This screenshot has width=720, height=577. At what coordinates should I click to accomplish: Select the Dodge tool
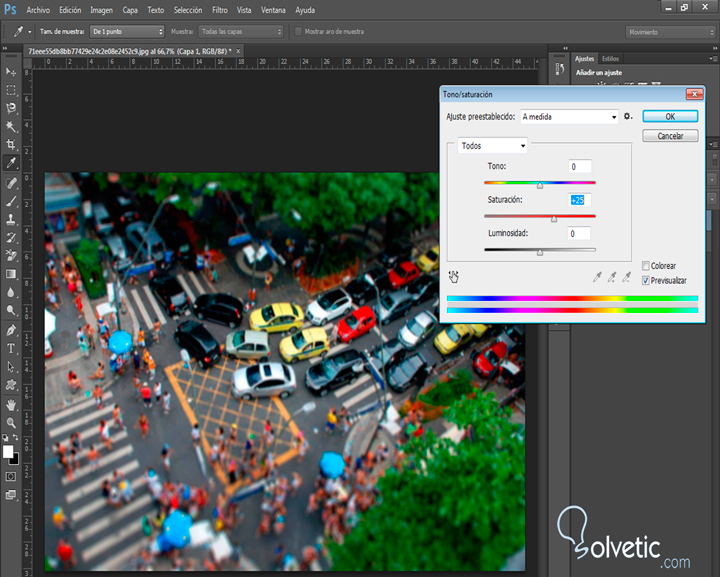[x=11, y=310]
